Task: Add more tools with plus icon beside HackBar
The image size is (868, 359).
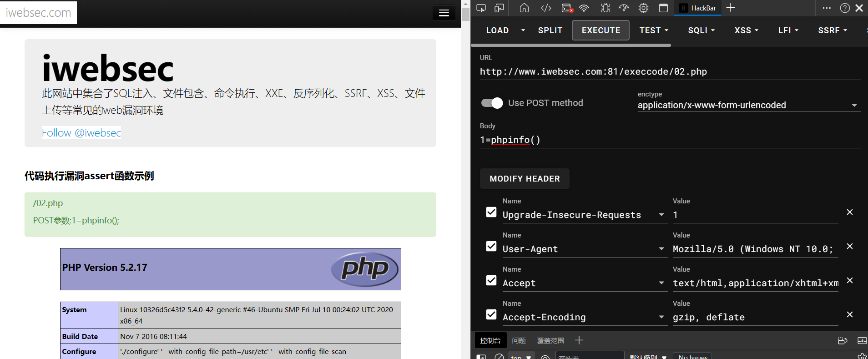Action: click(731, 8)
